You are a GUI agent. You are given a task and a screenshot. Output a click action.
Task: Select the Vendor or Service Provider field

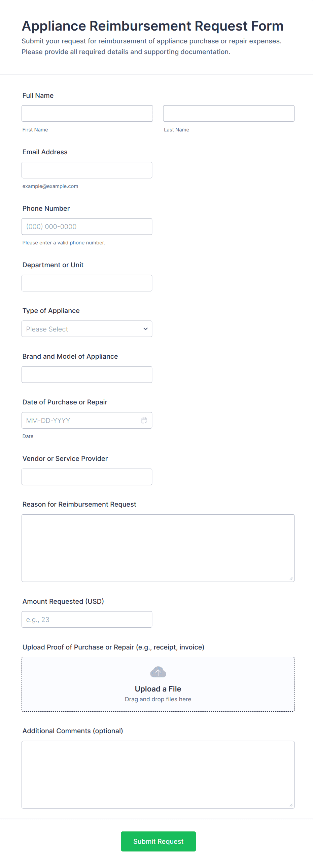tap(87, 477)
